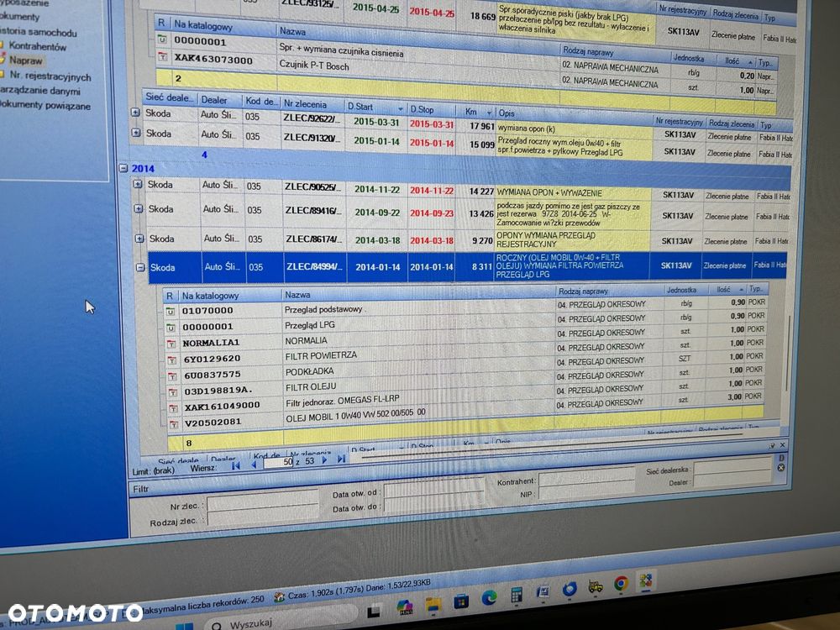Image resolution: width=840 pixels, height=630 pixels.
Task: Open Microsoft Store from the taskbar
Action: 460,601
